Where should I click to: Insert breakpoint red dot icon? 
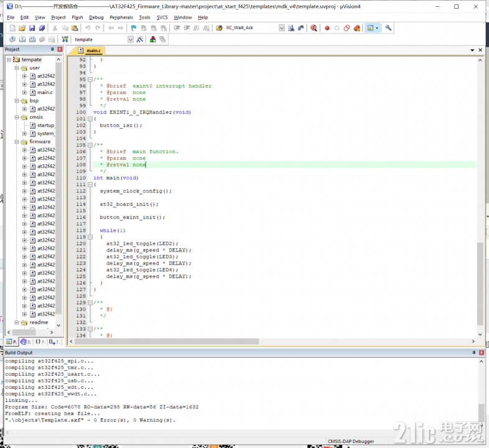point(327,28)
